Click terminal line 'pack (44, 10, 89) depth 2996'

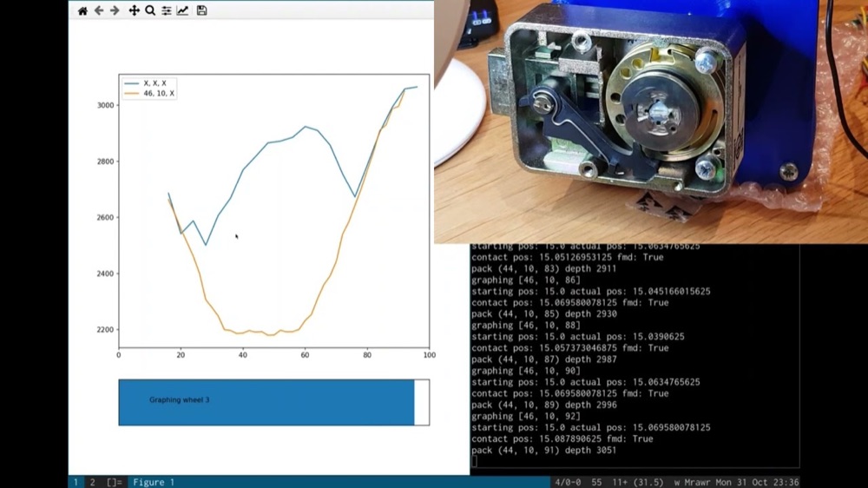(x=543, y=405)
